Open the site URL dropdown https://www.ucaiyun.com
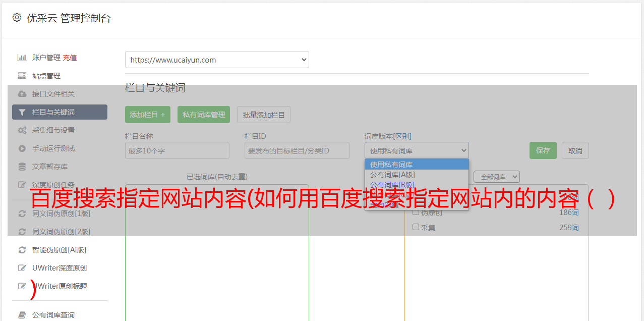The image size is (644, 321). click(x=217, y=60)
